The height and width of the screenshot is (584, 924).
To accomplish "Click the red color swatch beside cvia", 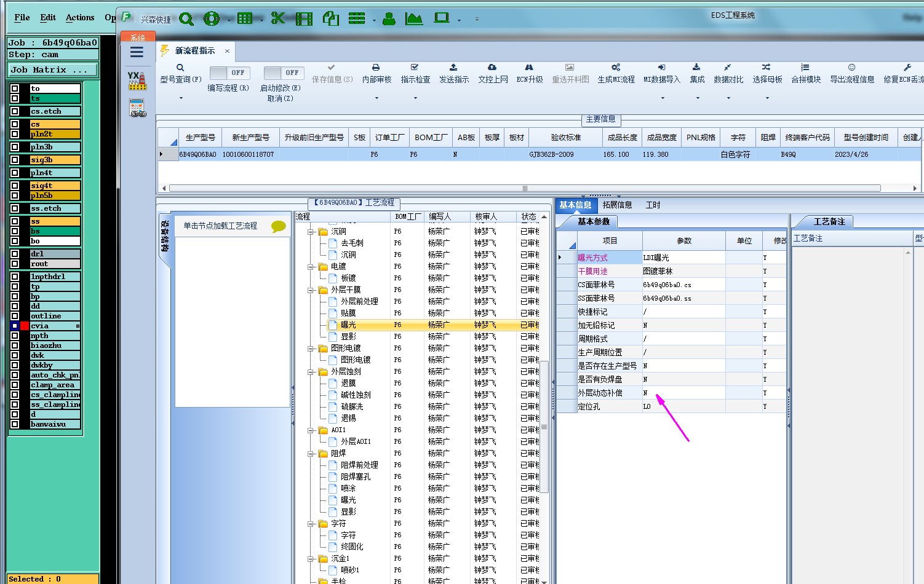I will click(x=25, y=326).
